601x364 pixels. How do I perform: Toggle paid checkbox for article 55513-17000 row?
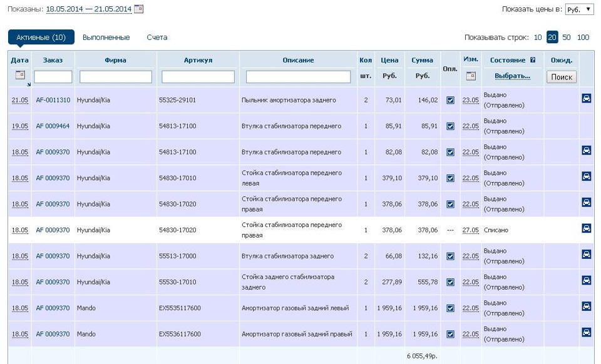tap(450, 256)
